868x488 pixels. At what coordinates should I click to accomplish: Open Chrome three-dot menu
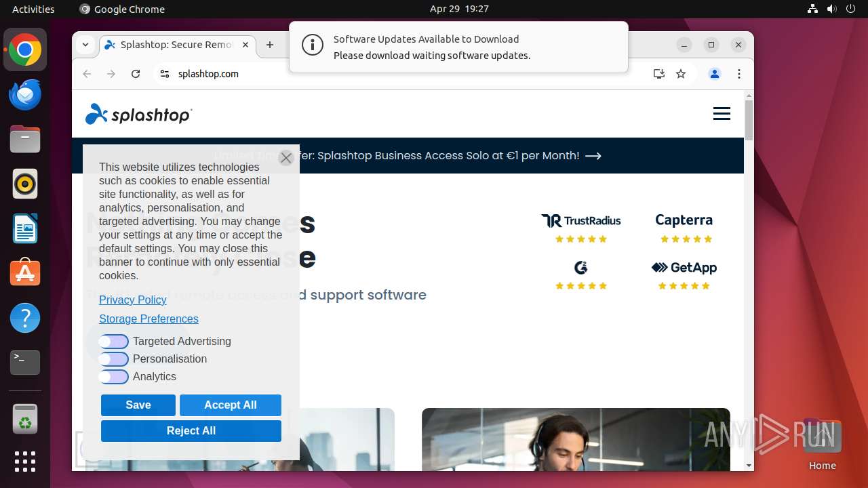click(739, 74)
